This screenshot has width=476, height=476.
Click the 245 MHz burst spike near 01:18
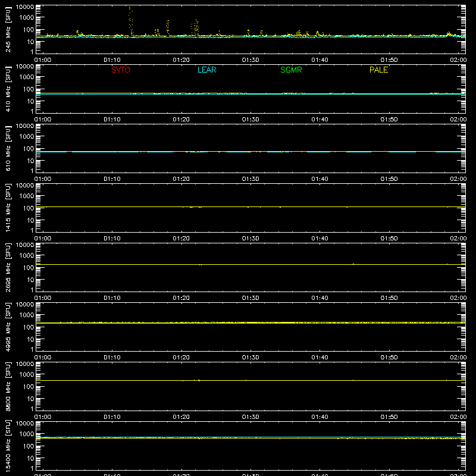pyautogui.click(x=168, y=27)
